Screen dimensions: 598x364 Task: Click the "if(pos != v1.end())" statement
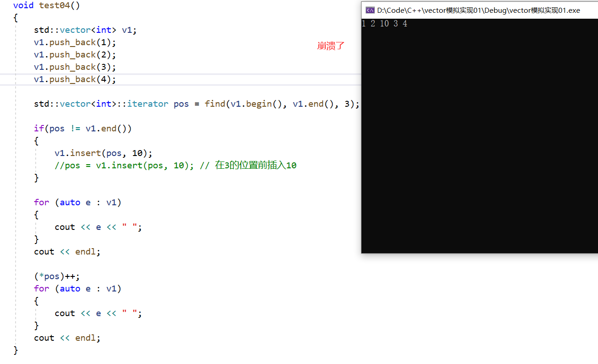(x=83, y=129)
